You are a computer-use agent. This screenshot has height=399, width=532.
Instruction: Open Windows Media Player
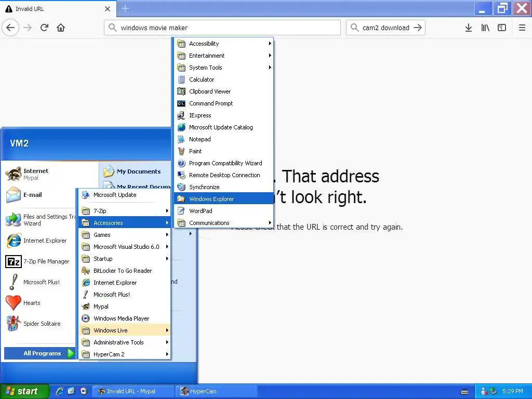125,318
